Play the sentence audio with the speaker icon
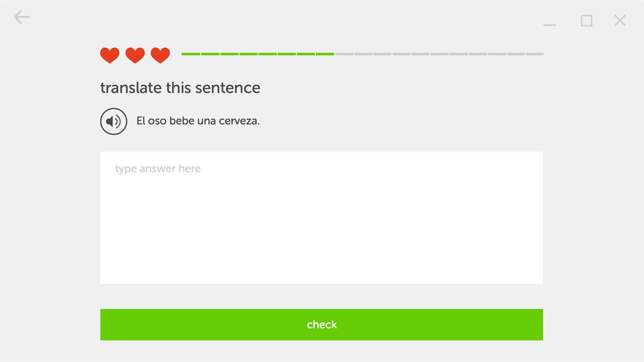This screenshot has width=644, height=362. (x=114, y=121)
